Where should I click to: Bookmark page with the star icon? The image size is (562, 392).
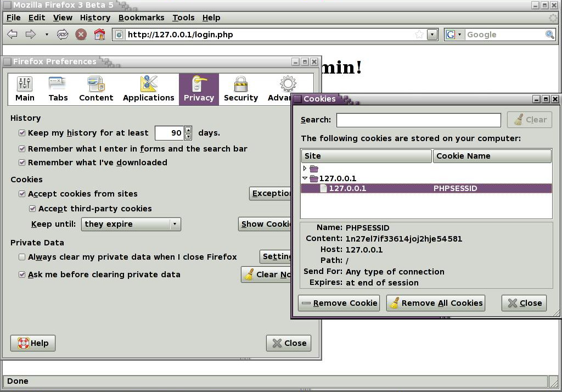(419, 35)
